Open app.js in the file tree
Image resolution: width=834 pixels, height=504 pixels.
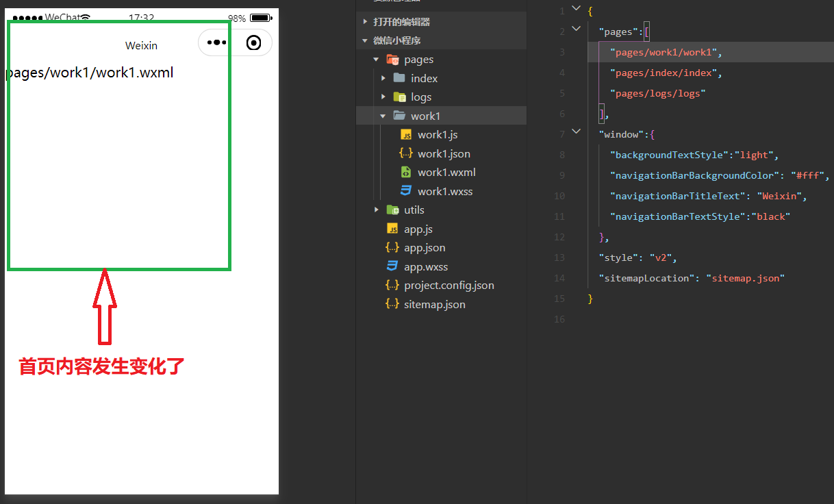pos(418,229)
